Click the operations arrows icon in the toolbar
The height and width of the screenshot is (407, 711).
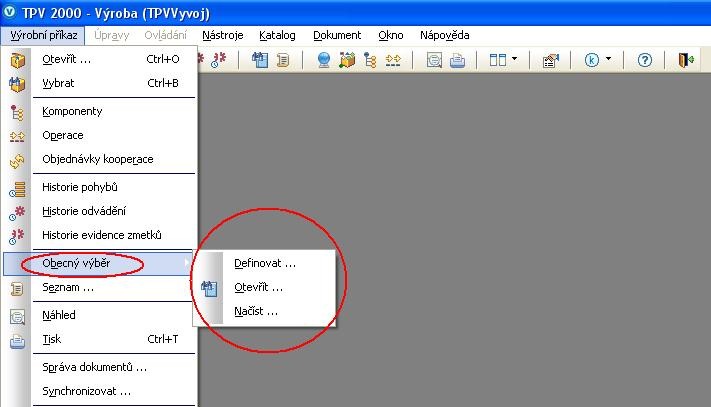point(393,60)
